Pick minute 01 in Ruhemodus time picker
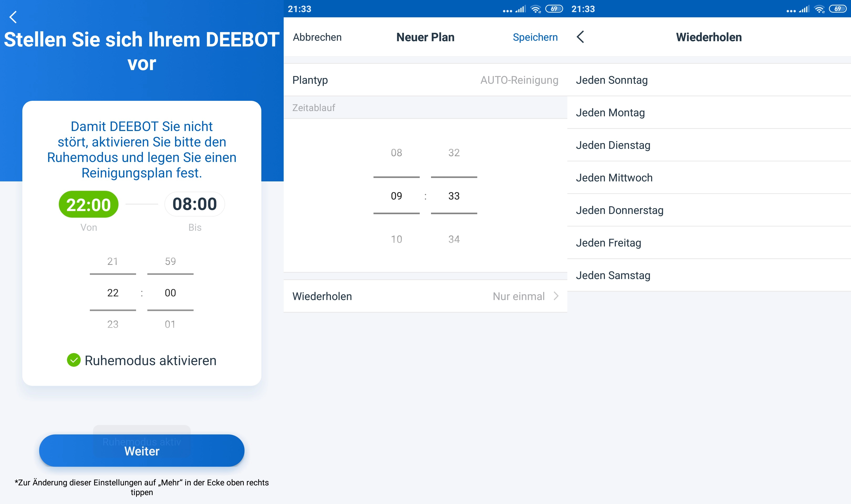The width and height of the screenshot is (851, 504). [170, 324]
